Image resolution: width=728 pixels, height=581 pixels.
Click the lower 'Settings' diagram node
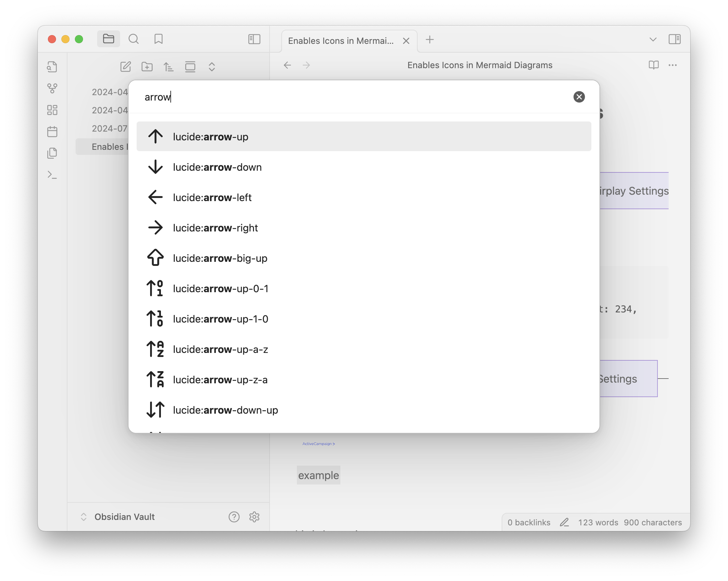[x=628, y=378]
